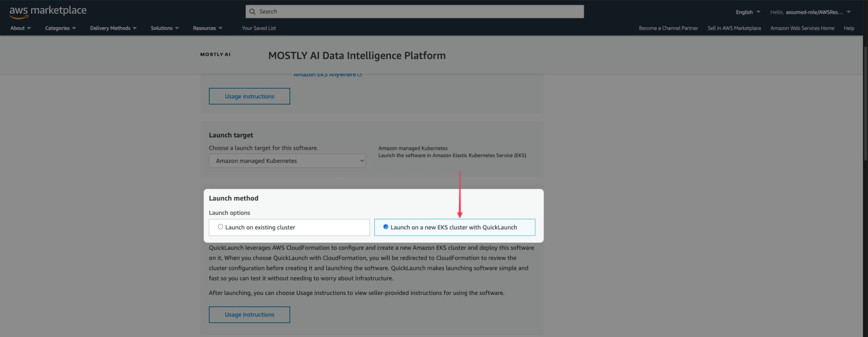The image size is (868, 337).
Task: Click 'Choose a launch target for this software.' text
Action: pos(264,148)
